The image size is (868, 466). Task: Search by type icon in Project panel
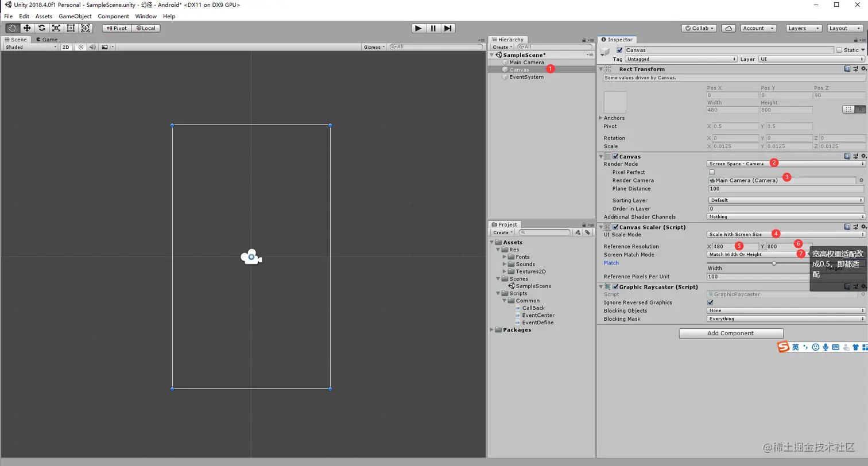pos(579,232)
